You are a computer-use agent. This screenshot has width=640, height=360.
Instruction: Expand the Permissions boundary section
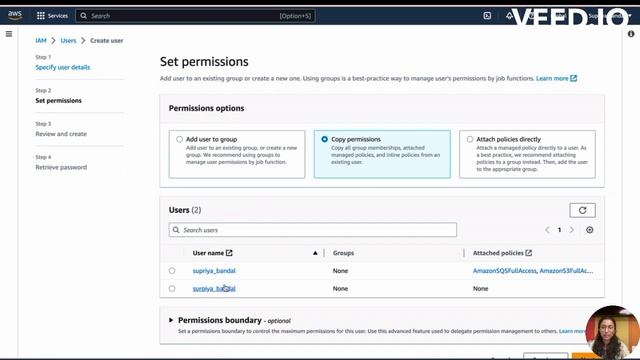(x=171, y=320)
